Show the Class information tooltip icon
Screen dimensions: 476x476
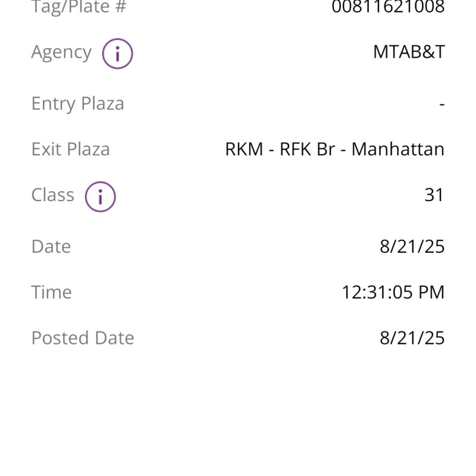click(100, 196)
